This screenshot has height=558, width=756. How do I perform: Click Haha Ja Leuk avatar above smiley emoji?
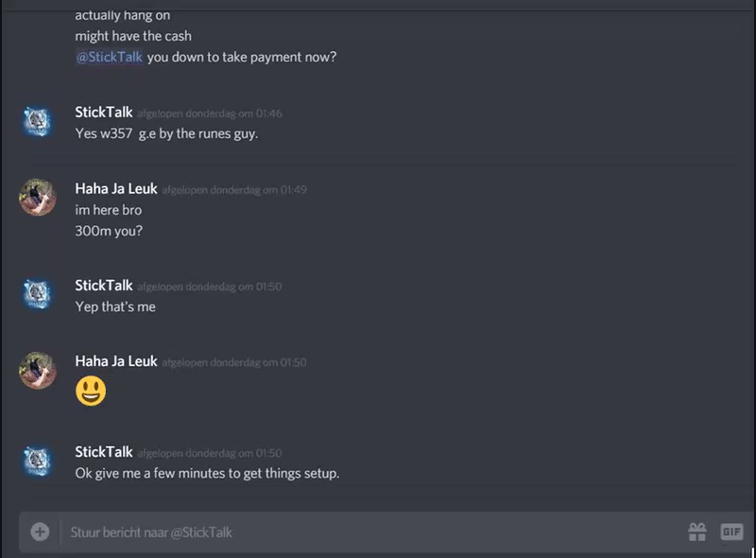[38, 370]
